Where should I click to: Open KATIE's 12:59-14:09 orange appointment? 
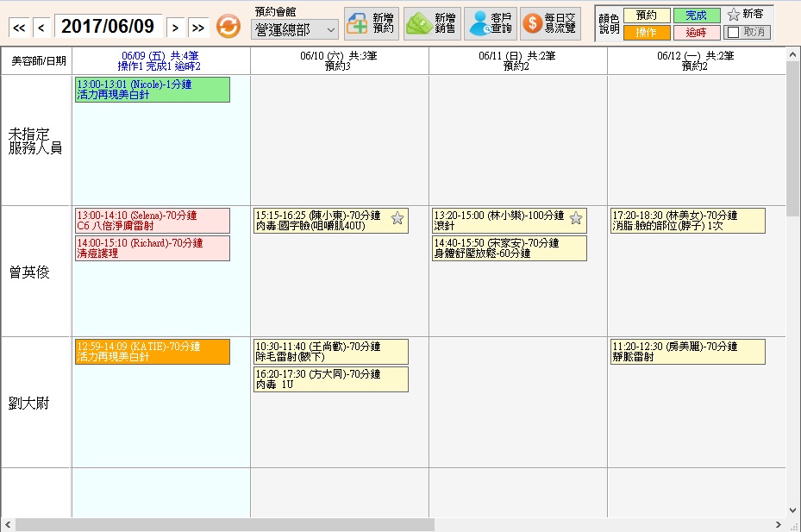point(153,351)
